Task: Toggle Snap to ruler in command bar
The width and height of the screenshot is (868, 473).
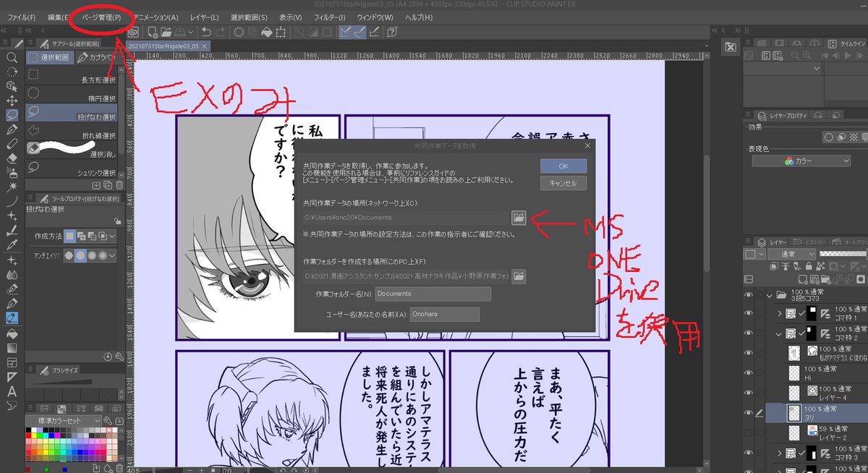Action: [346, 33]
